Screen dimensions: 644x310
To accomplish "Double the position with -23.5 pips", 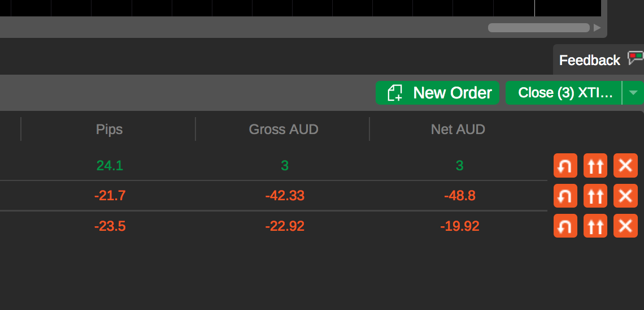I will click(595, 226).
